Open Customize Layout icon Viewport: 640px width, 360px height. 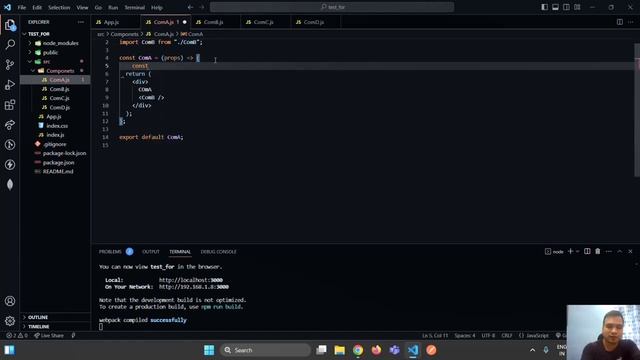(578, 7)
